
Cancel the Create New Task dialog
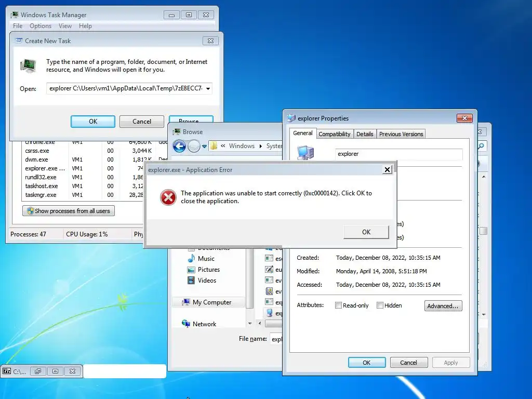[x=142, y=122]
